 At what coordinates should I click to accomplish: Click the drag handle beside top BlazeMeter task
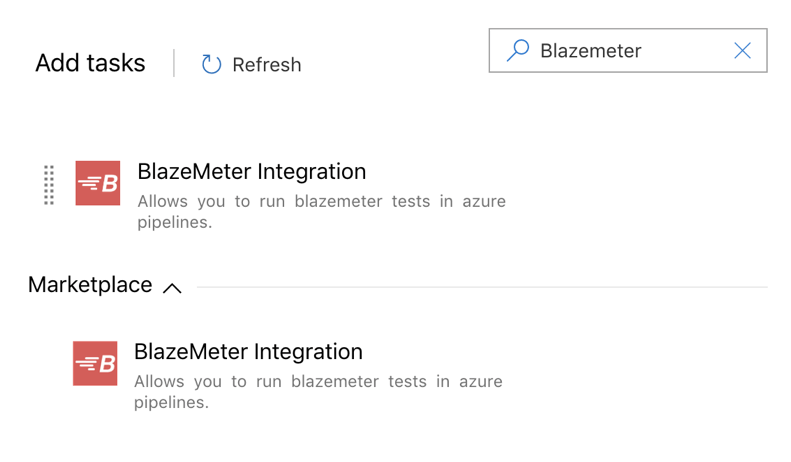click(49, 185)
